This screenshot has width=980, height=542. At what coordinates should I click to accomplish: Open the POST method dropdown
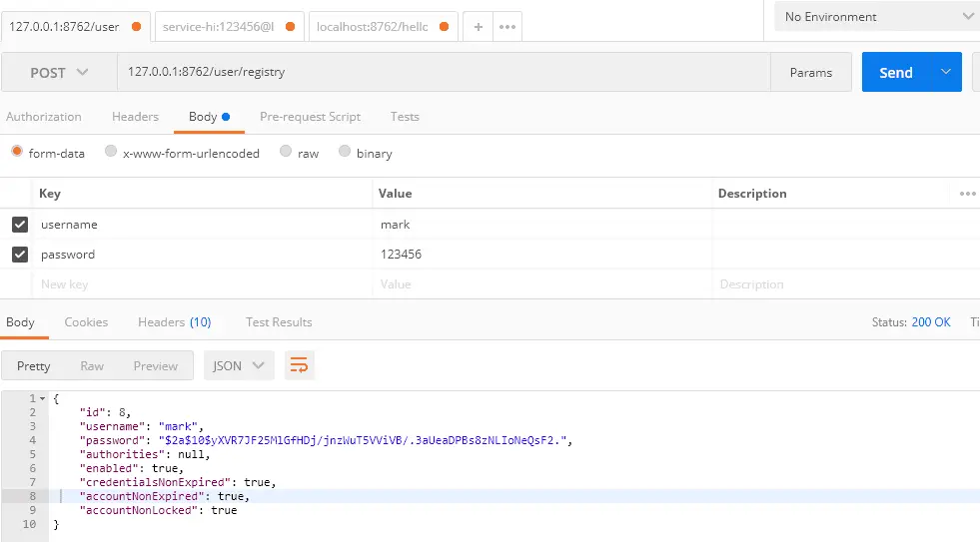[59, 72]
